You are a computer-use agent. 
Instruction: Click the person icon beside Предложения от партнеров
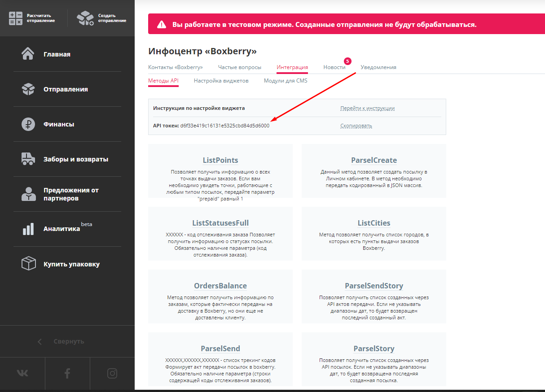28,194
